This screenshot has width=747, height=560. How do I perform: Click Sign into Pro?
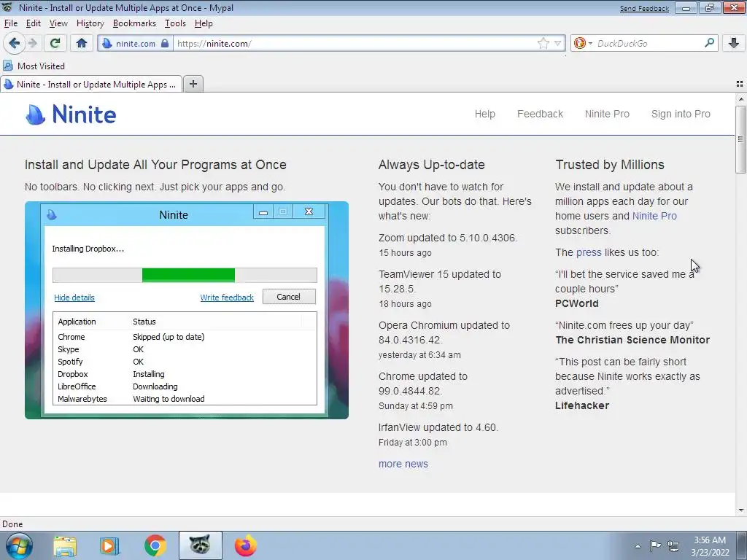[681, 114]
